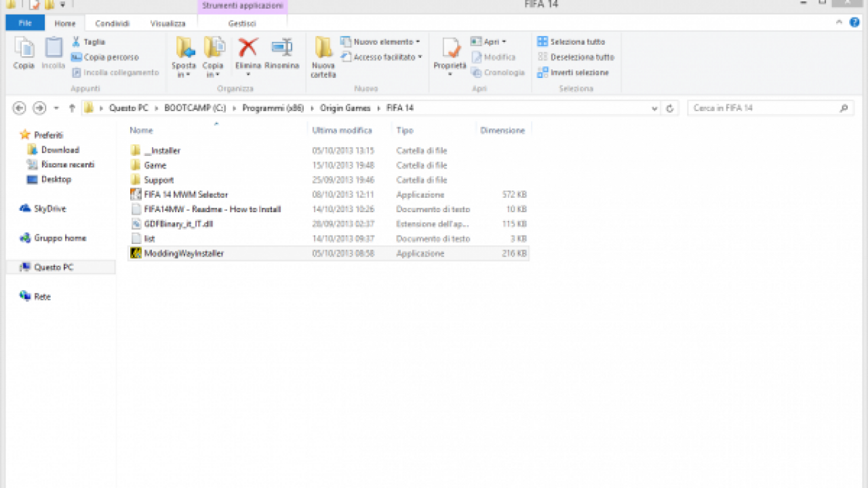Click Deseleziona tutto
Image resolution: width=868 pixels, height=488 pixels.
tap(576, 57)
